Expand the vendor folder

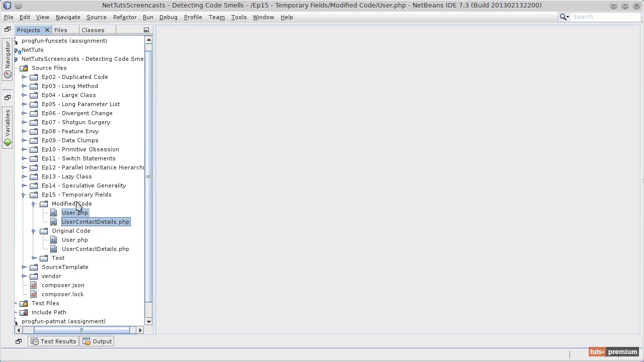(24, 276)
